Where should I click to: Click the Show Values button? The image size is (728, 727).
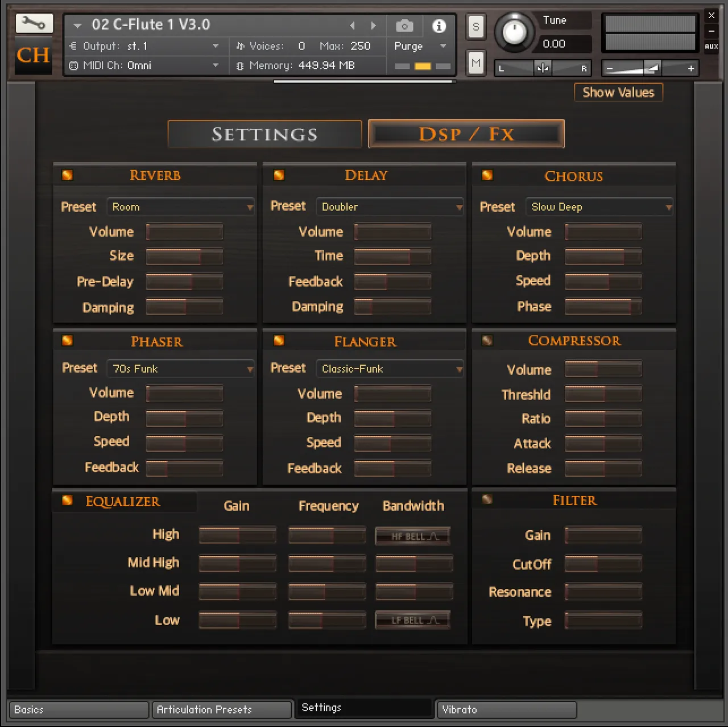pyautogui.click(x=618, y=92)
